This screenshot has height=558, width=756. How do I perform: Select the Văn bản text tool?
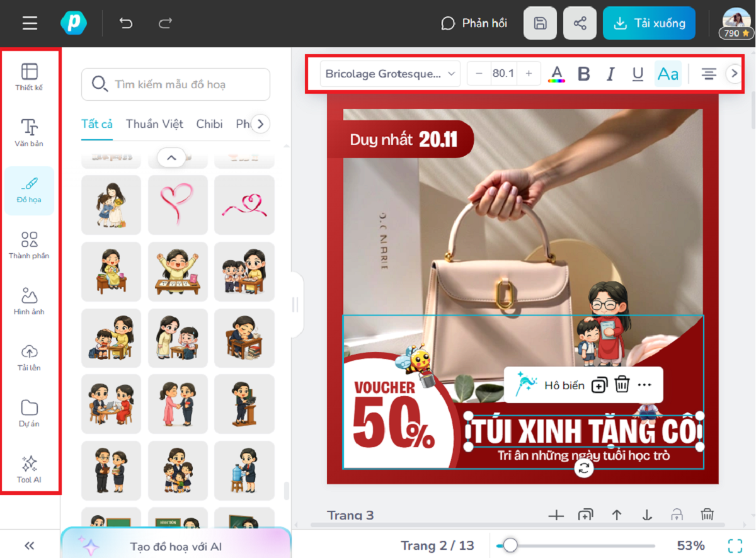pyautogui.click(x=29, y=132)
